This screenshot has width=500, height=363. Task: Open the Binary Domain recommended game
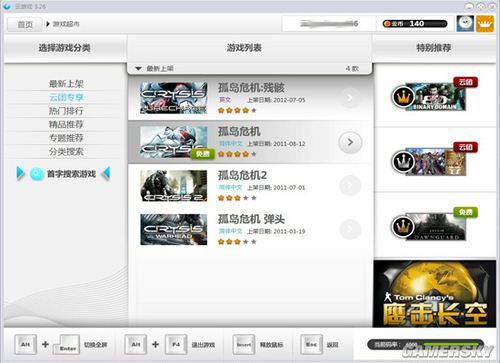pos(435,97)
